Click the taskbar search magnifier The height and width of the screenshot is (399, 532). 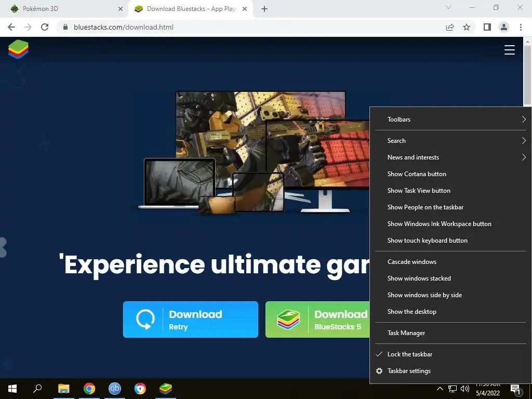coord(37,389)
